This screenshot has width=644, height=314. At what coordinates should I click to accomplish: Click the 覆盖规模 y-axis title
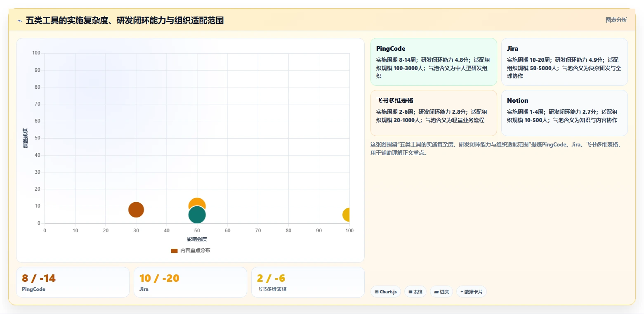click(26, 138)
